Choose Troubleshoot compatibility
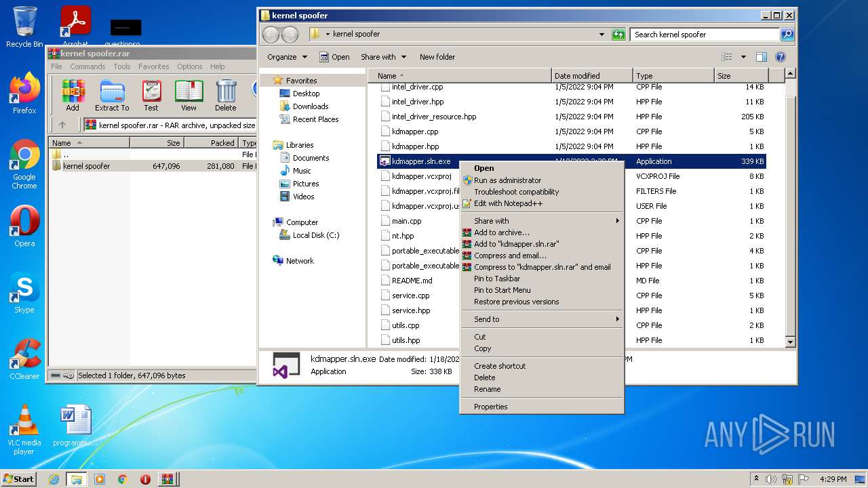 pos(542,192)
